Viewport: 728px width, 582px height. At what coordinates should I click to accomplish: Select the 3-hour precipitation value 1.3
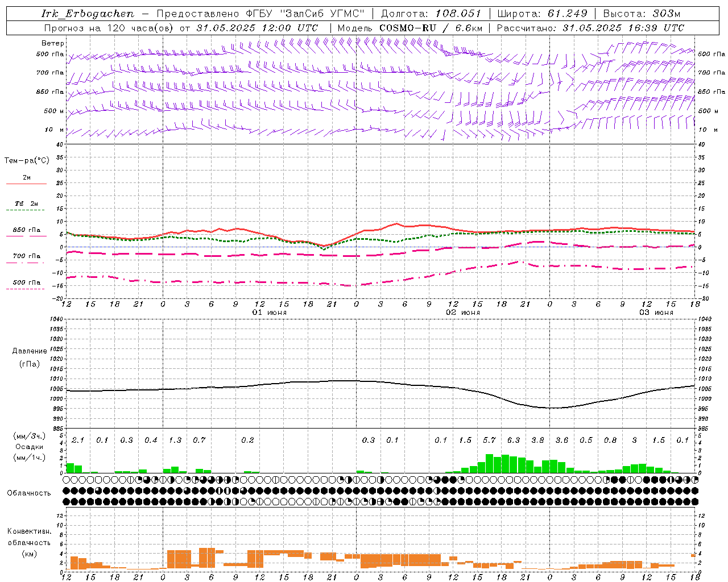pyautogui.click(x=175, y=440)
